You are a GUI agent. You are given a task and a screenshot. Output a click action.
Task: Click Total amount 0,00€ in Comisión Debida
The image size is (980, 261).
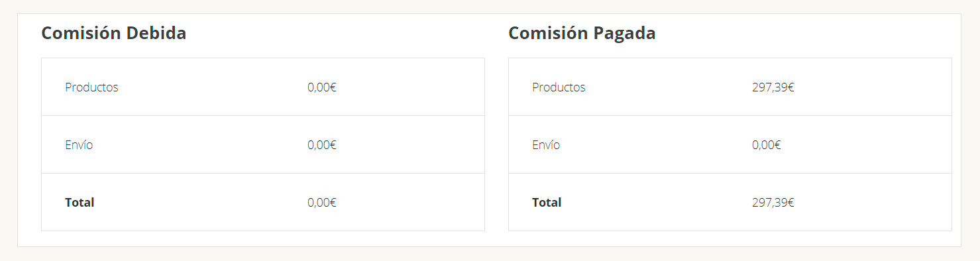click(322, 202)
